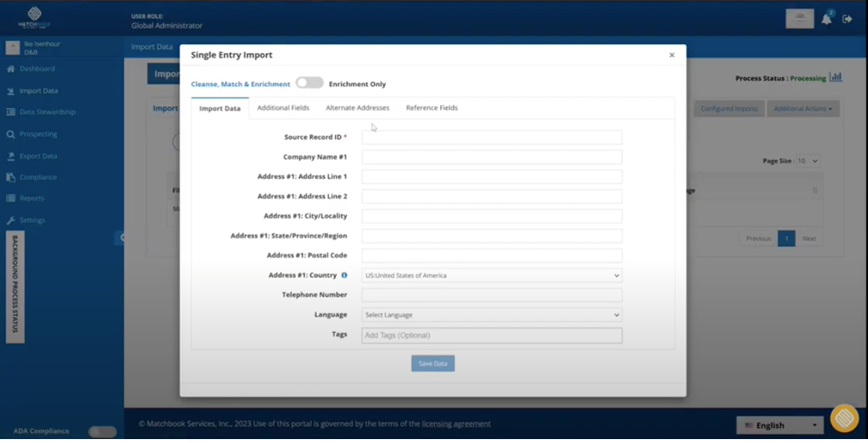868x443 pixels.
Task: Click the Matchbook logo in header
Action: pos(34,17)
